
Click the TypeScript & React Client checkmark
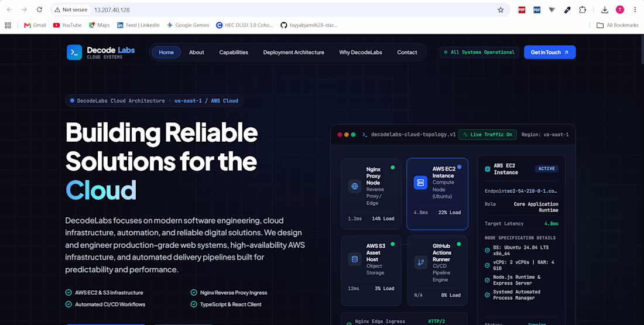(194, 305)
